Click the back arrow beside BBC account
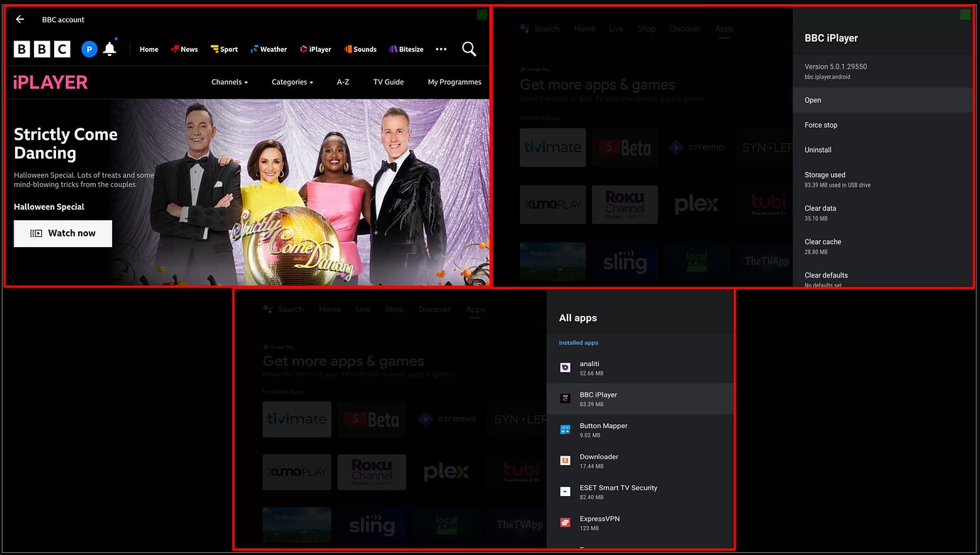Viewport: 980px width, 555px height. pyautogui.click(x=20, y=20)
